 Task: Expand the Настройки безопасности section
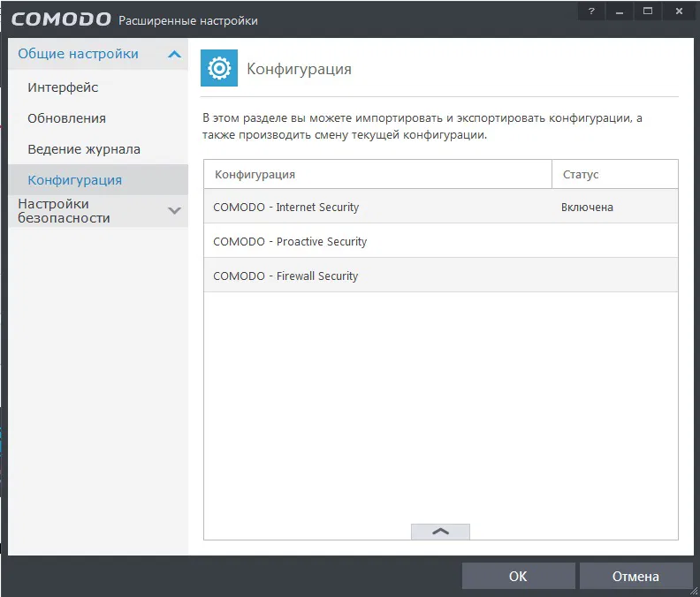tap(174, 210)
